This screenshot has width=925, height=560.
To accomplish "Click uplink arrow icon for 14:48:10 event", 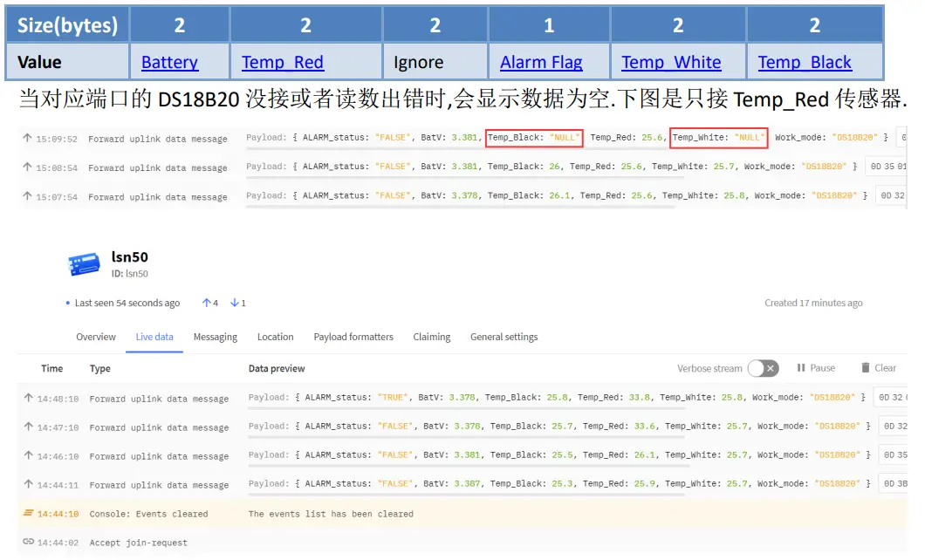I will coord(28,399).
